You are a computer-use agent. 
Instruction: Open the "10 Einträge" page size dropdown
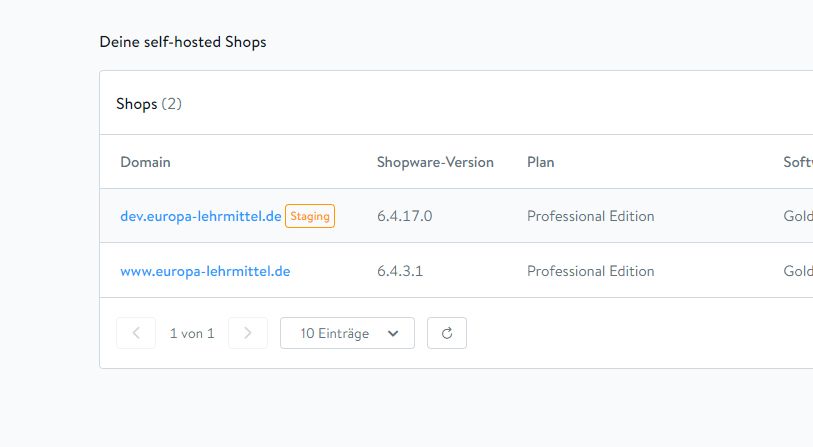(347, 333)
